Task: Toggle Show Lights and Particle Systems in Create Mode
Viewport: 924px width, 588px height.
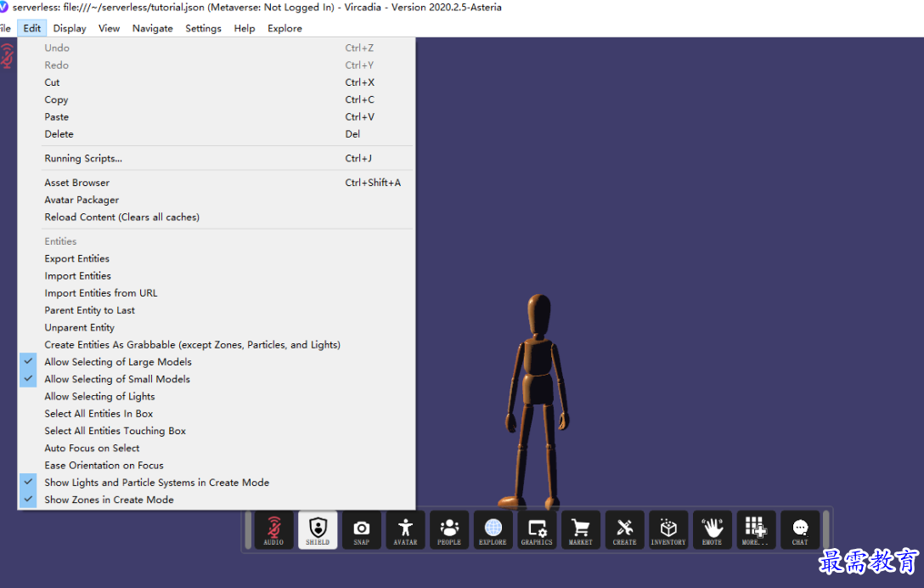Action: [217, 483]
